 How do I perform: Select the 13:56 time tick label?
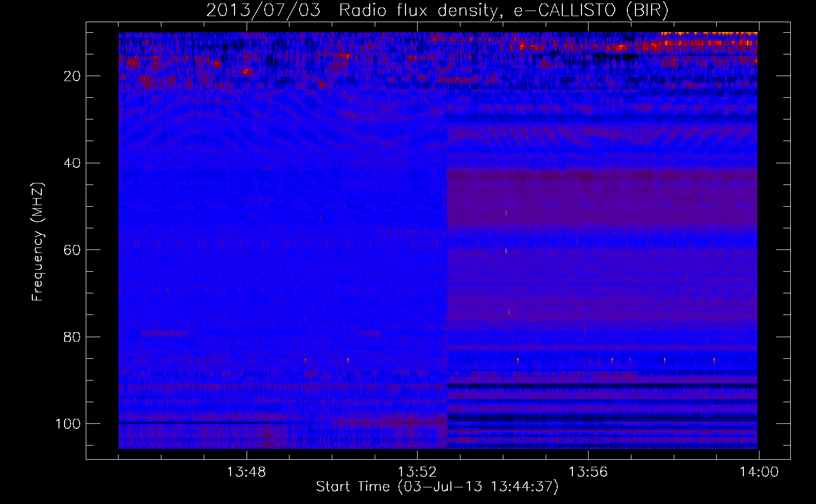point(588,472)
